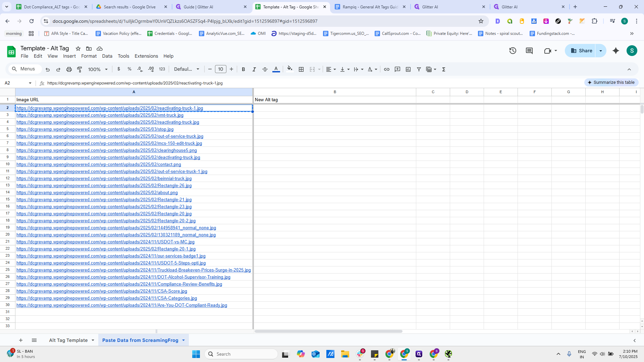Insert a chart using toolbar icon

tap(408, 69)
